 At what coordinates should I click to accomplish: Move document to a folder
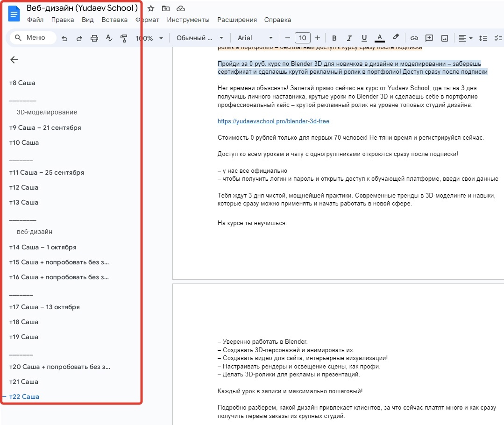pos(165,9)
